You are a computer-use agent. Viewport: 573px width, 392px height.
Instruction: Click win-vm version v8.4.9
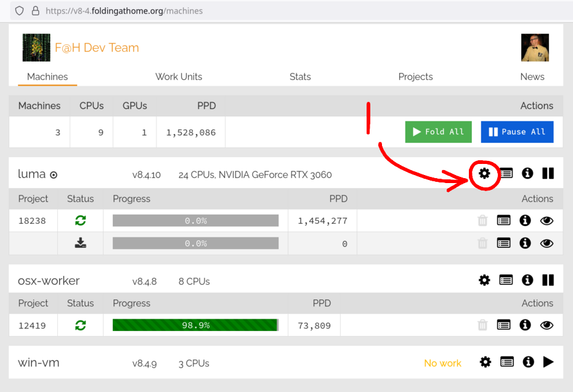[144, 364]
